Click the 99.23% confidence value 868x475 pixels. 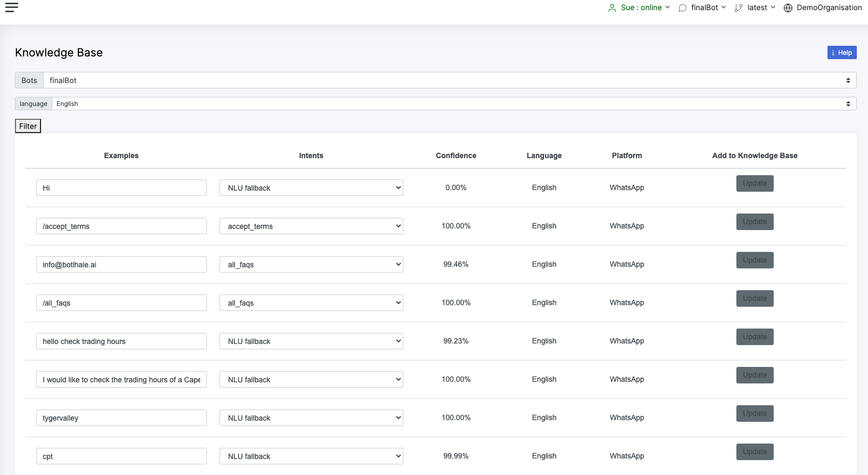[456, 341]
